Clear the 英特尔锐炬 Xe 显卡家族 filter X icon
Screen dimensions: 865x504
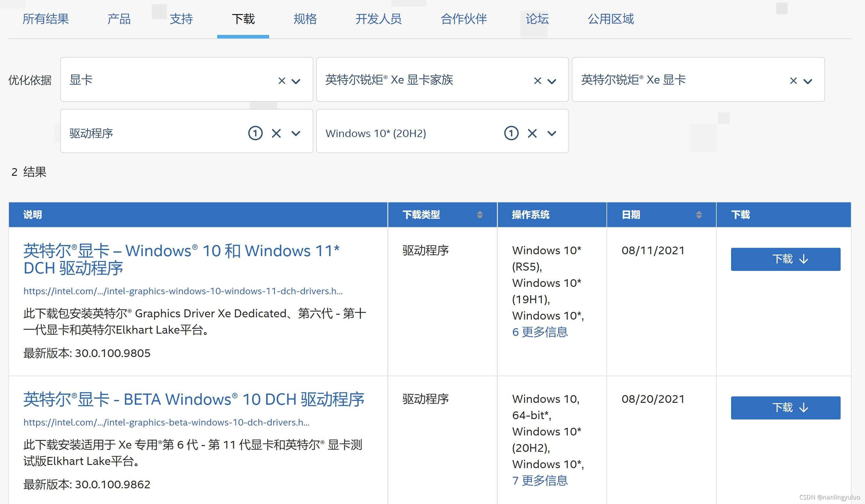click(538, 81)
